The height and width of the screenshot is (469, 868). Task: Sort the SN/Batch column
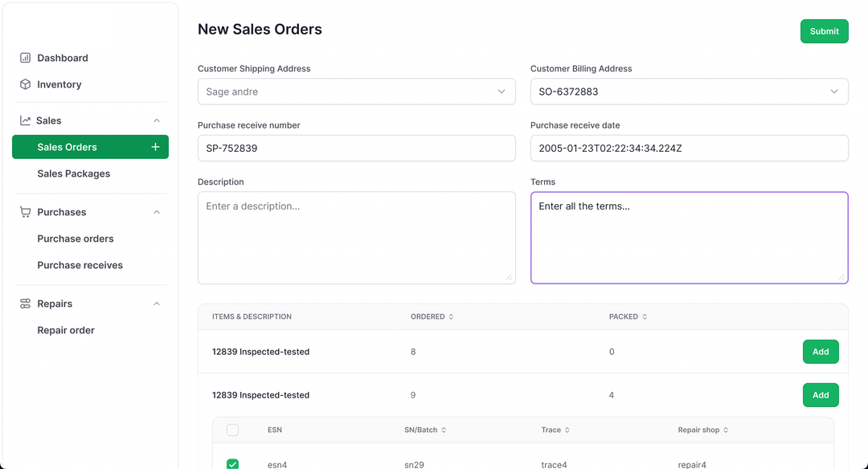pos(444,430)
